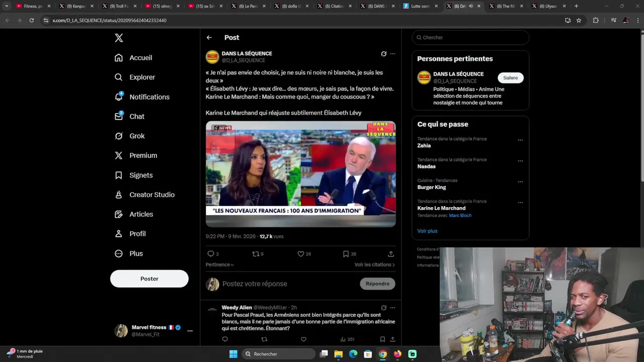
Task: Click the browser address bar URL
Action: coord(109,21)
